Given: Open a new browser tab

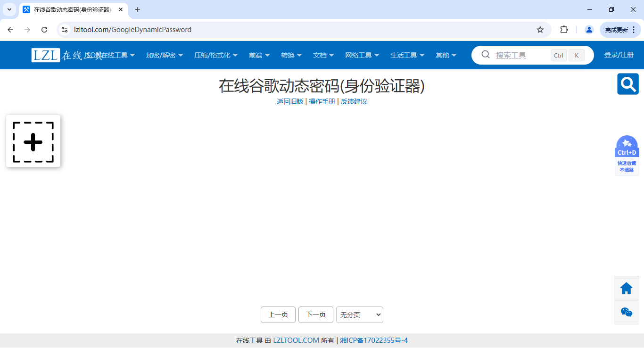Looking at the screenshot, I should [138, 9].
